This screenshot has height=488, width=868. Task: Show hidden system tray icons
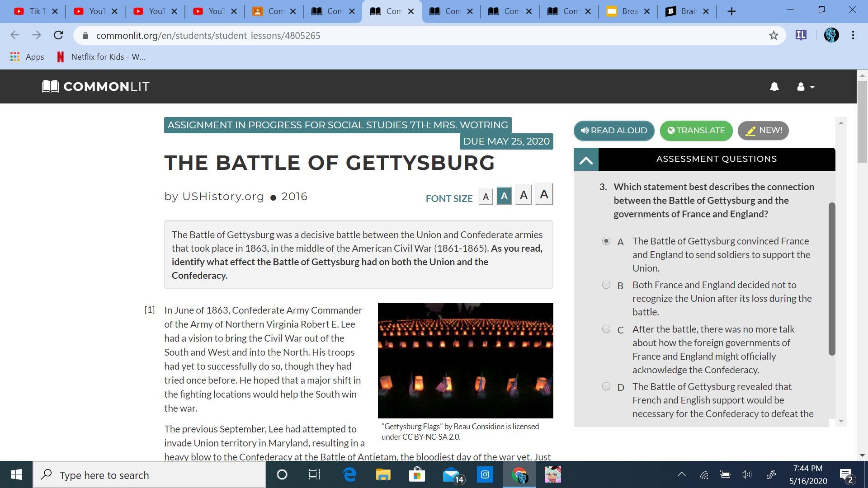point(681,474)
